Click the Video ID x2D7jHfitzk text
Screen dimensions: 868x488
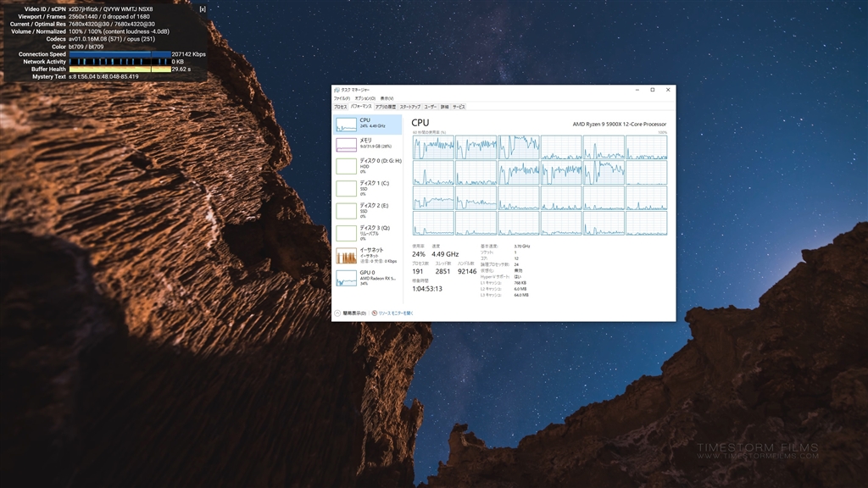click(83, 9)
